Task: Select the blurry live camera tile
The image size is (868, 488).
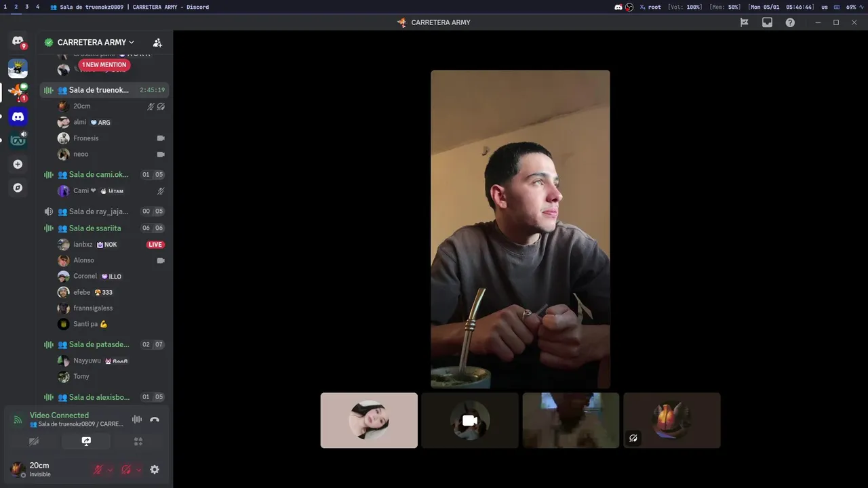Action: (571, 420)
